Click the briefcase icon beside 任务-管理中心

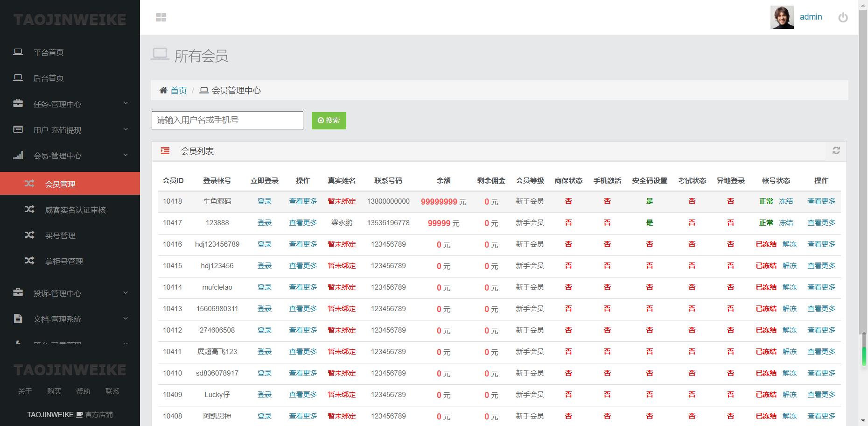click(x=18, y=103)
